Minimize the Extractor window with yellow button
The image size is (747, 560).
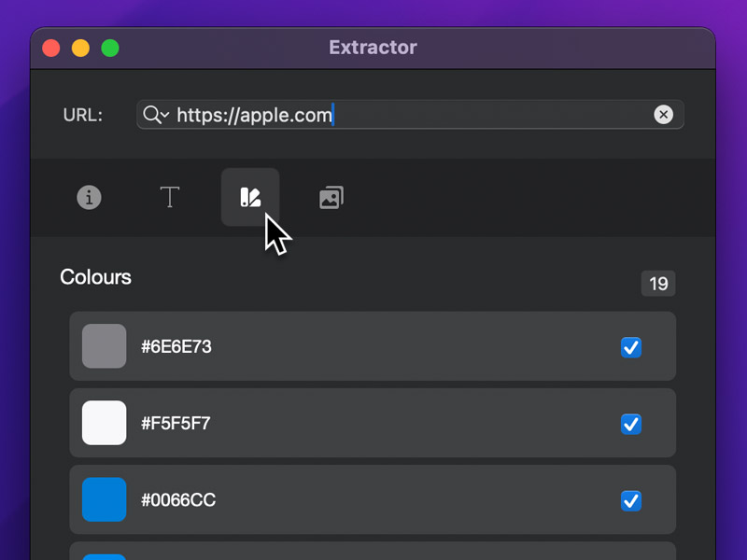pos(80,48)
